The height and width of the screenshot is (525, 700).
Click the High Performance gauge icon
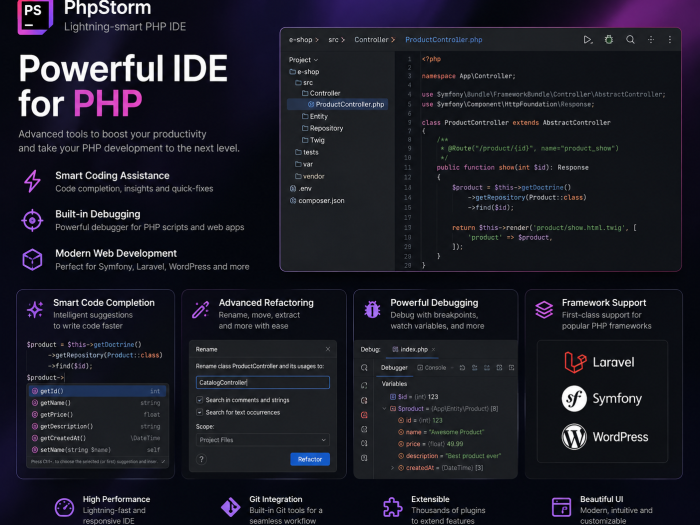[64, 508]
